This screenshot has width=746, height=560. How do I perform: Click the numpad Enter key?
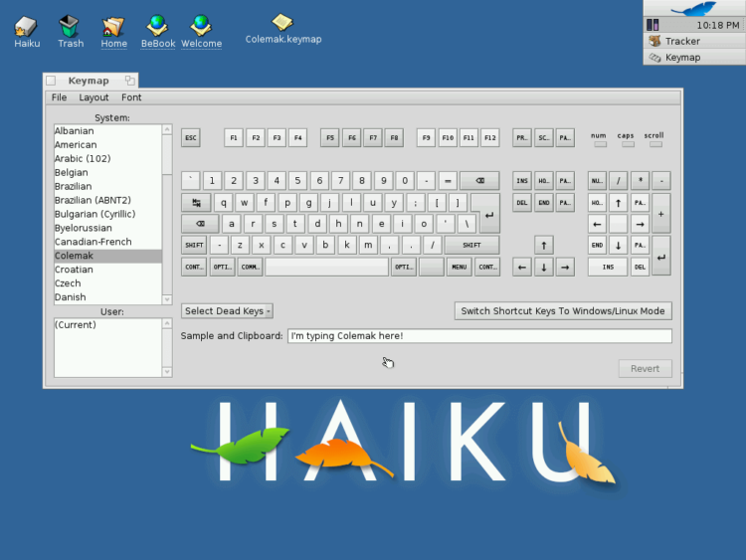[x=661, y=257]
